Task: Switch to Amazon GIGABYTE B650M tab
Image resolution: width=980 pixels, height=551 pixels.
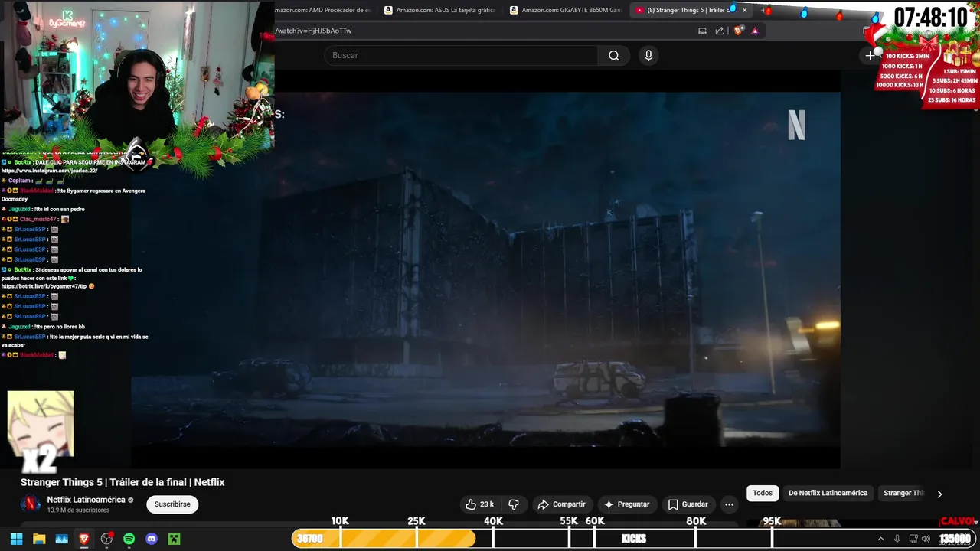Action: [x=566, y=10]
